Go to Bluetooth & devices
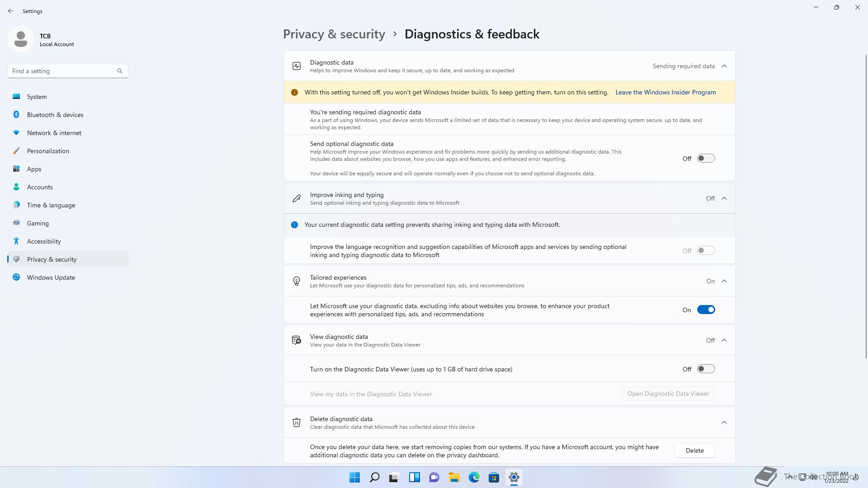This screenshot has height=488, width=868. (x=68, y=115)
